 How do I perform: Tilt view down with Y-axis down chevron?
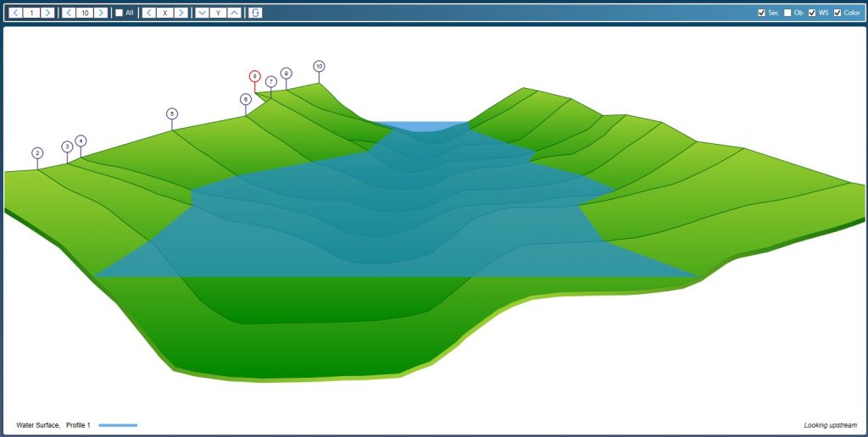[202, 13]
